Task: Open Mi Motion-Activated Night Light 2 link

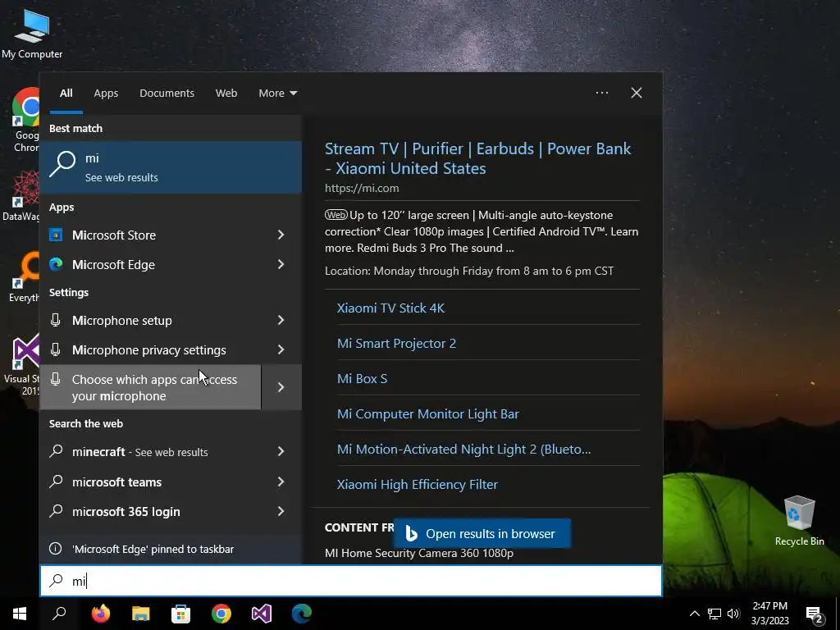Action: (x=464, y=449)
